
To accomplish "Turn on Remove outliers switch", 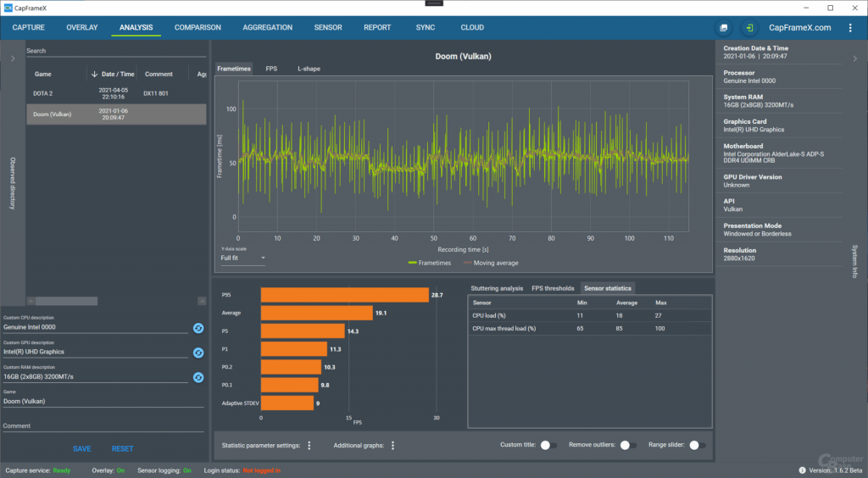I will (628, 445).
